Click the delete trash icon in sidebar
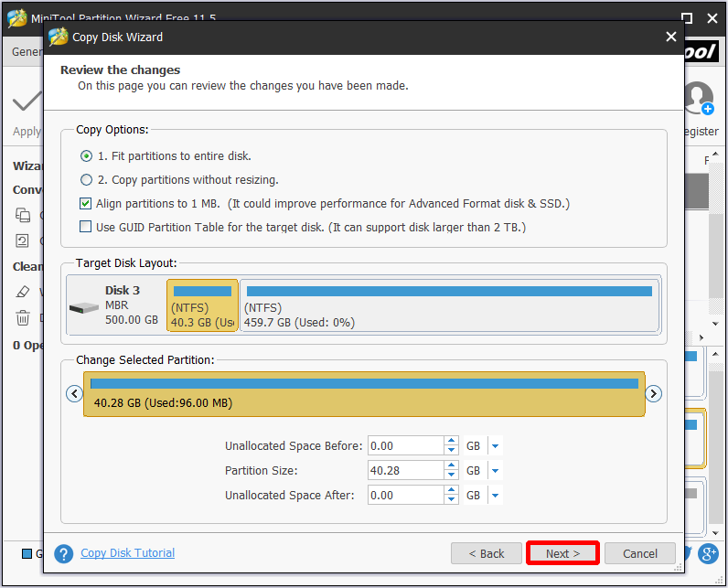This screenshot has height=588, width=728. [x=23, y=318]
